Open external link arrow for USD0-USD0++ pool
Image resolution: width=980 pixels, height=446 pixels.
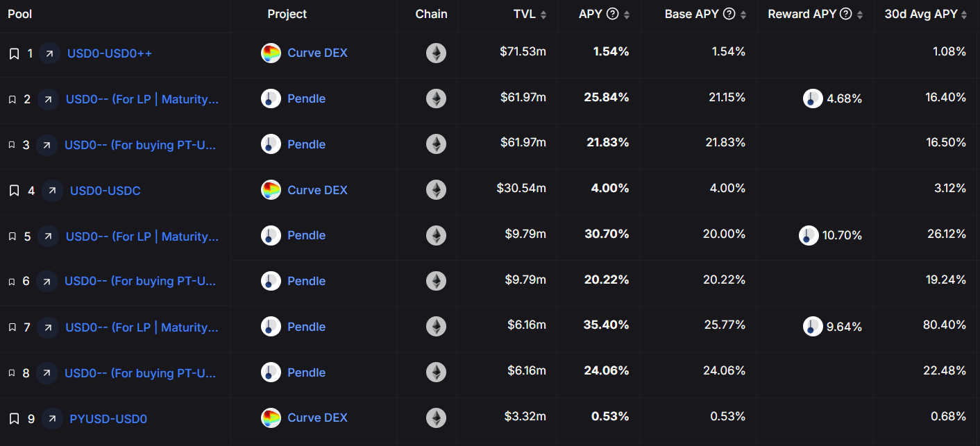pyautogui.click(x=49, y=53)
